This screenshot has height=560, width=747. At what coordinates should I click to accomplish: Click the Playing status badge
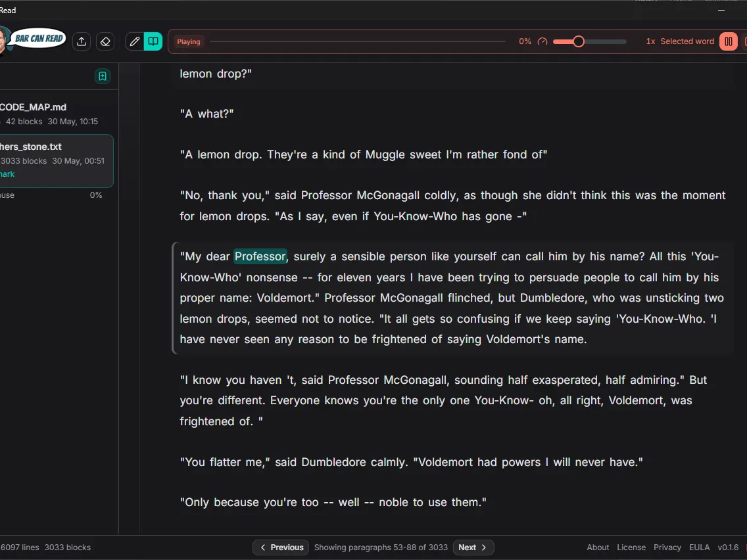click(189, 41)
